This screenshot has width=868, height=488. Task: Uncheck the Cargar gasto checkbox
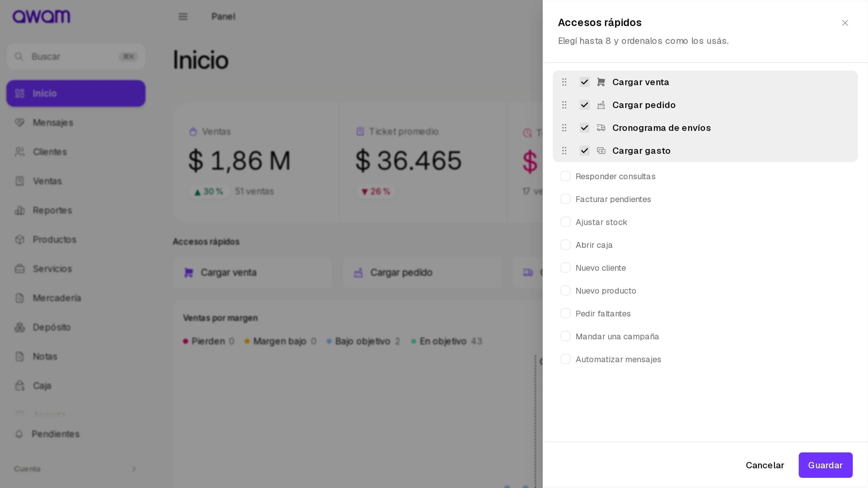click(x=585, y=151)
